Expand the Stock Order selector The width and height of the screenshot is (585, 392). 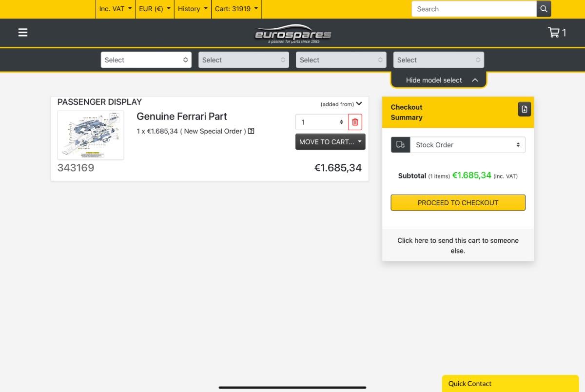[x=468, y=145]
